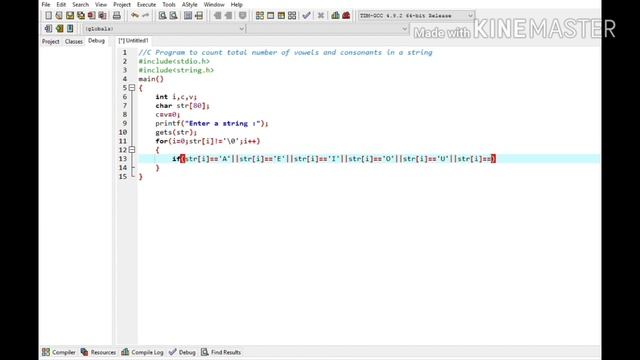Click the Close file toolbar icon
640x360 pixels.
coord(91,16)
